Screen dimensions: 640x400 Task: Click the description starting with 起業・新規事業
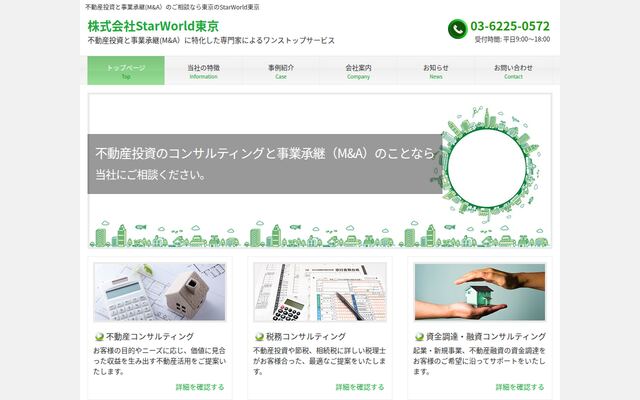coord(480,361)
